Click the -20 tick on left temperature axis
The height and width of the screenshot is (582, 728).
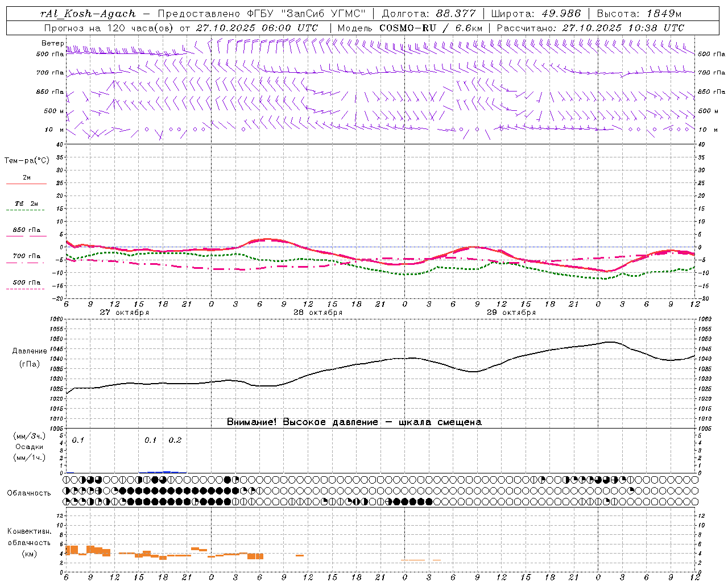click(58, 298)
